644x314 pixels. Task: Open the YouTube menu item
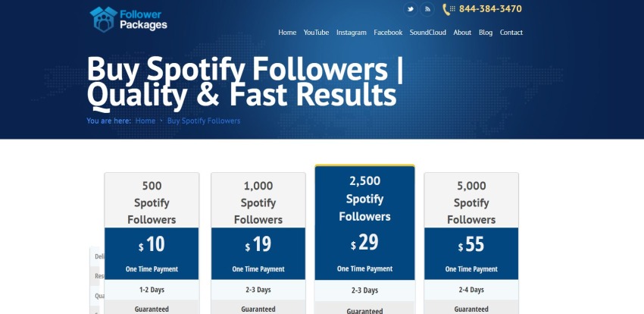[316, 33]
